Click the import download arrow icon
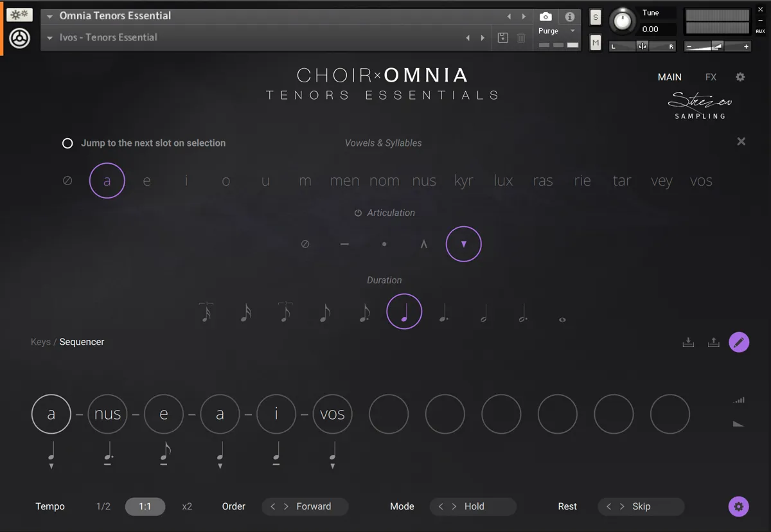771x532 pixels. pyautogui.click(x=688, y=342)
